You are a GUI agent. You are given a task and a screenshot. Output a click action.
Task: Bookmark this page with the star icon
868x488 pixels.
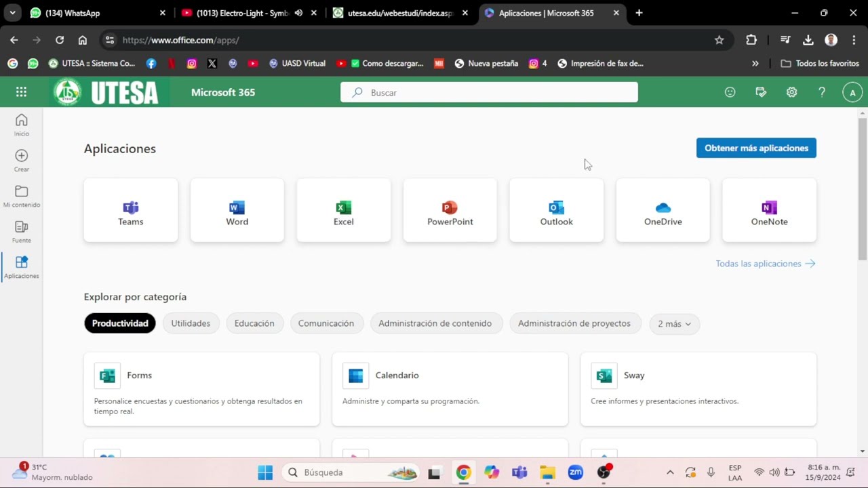click(x=719, y=40)
